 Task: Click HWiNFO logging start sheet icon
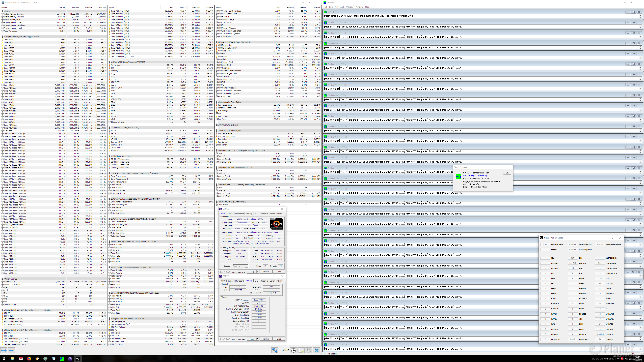(x=301, y=350)
